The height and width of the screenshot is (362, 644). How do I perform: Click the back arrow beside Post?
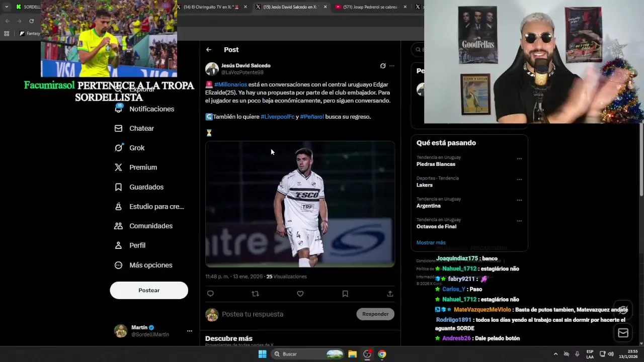tap(209, 50)
